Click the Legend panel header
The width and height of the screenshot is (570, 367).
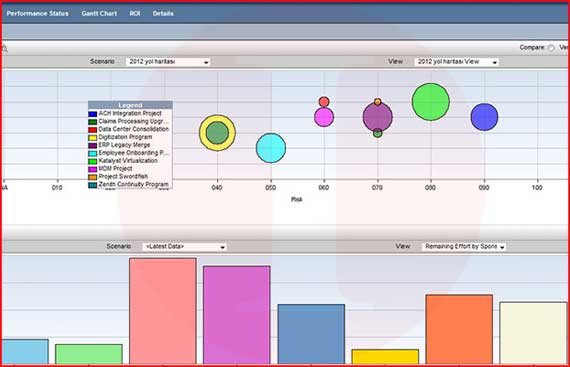(130, 105)
